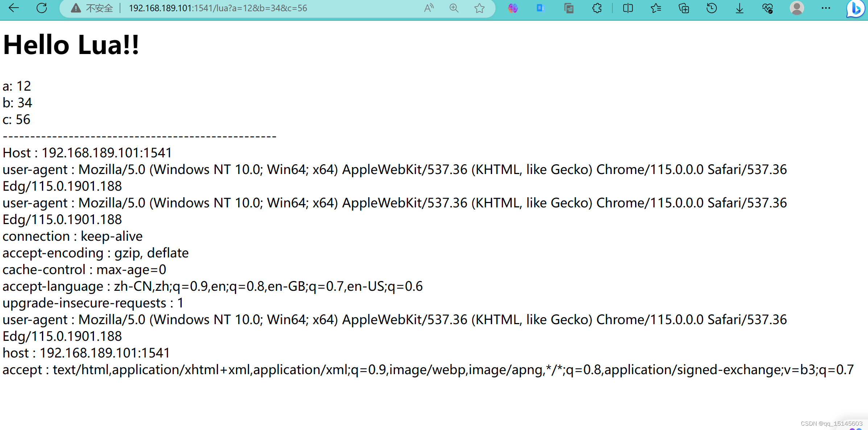
Task: Add page to favorites star
Action: (x=479, y=8)
